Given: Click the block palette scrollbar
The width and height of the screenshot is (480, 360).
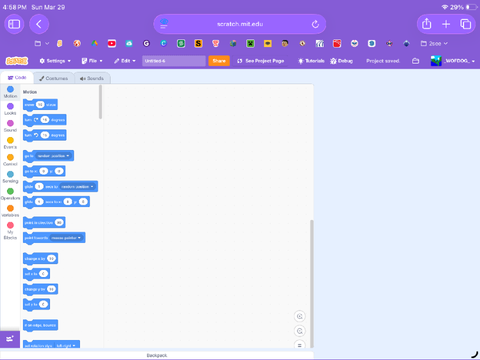Looking at the screenshot, I should 100,102.
